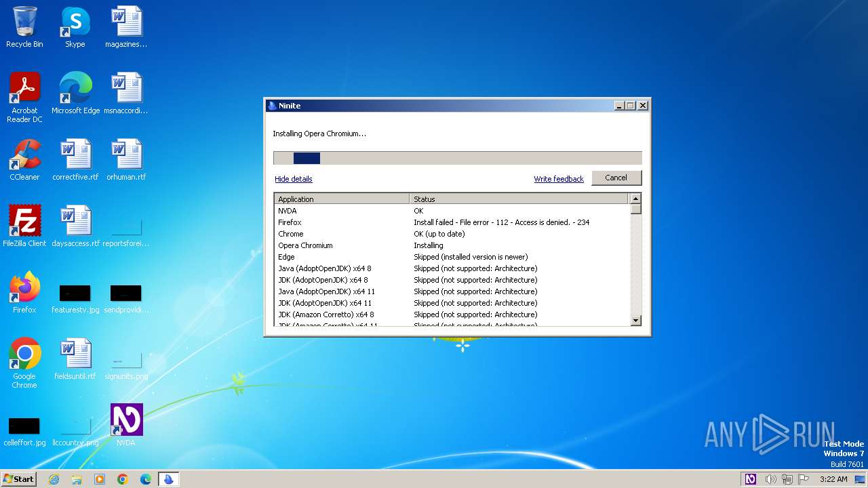Select orhuman.rtf document icon
This screenshot has height=488, width=868.
point(126,160)
